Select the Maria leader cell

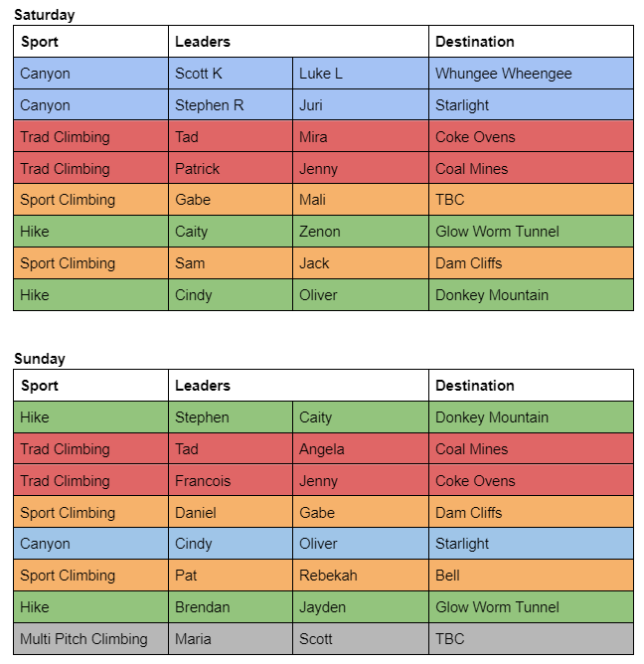[x=231, y=638]
